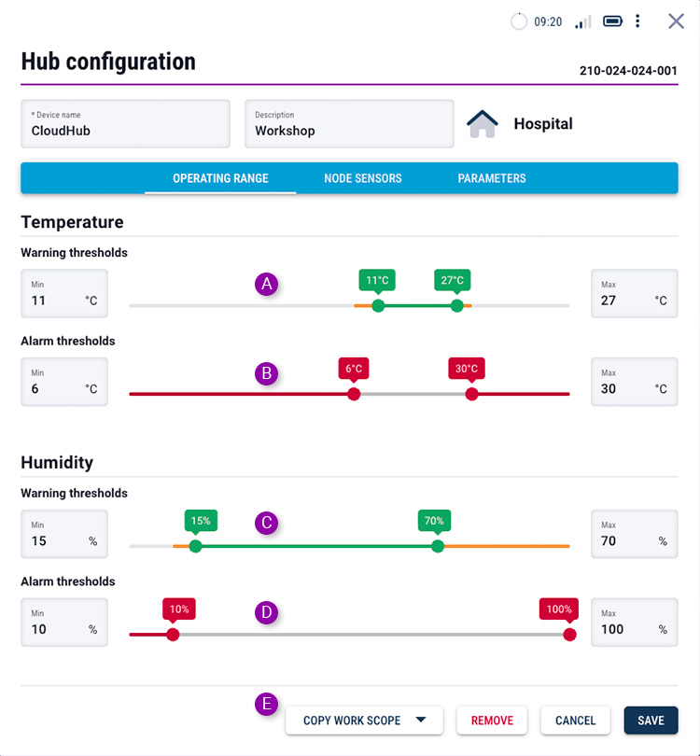The image size is (700, 756).
Task: Open the Parameters tab
Action: tap(492, 178)
